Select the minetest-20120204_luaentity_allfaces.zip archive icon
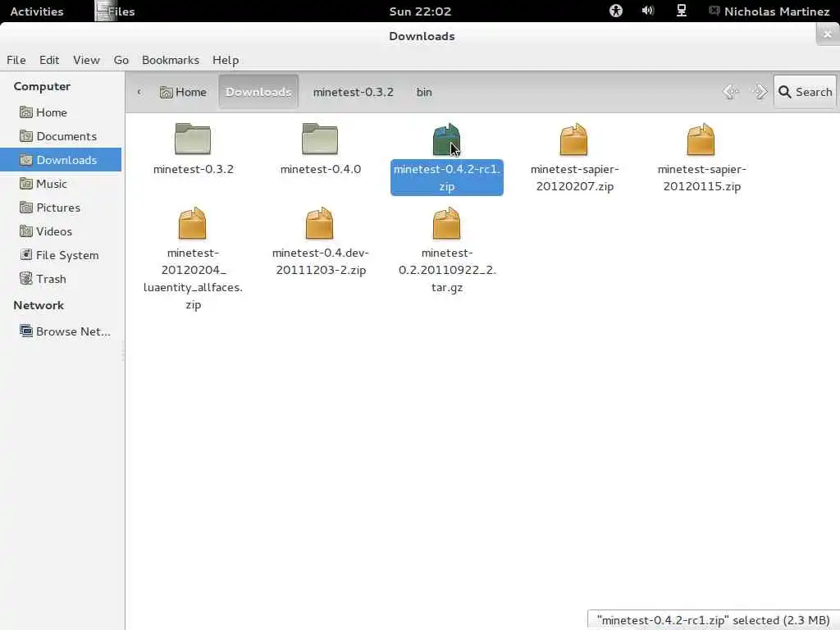 pyautogui.click(x=192, y=223)
